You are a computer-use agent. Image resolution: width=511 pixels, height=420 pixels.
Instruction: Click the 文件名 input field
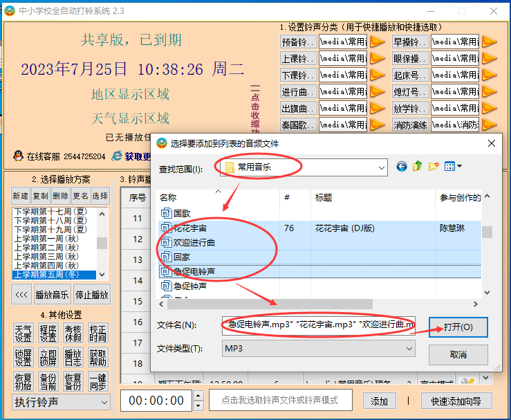(x=318, y=326)
